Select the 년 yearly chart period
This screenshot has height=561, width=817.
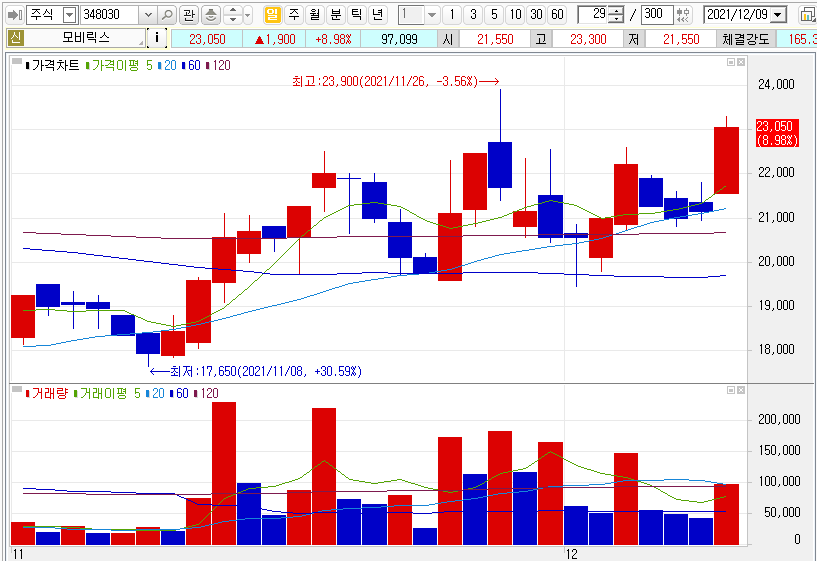click(377, 15)
